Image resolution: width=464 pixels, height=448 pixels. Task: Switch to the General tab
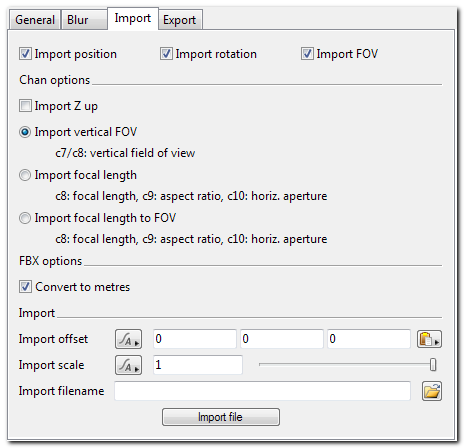click(35, 20)
